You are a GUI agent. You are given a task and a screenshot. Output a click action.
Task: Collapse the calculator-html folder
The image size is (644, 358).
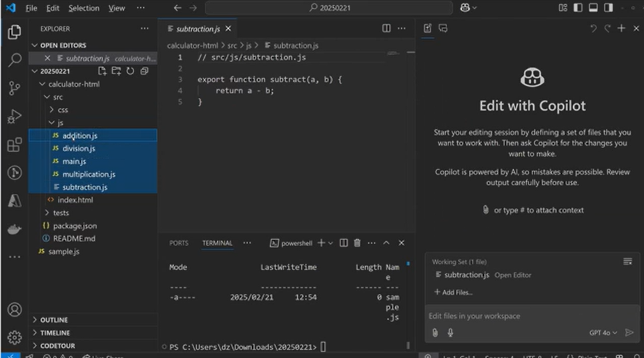coord(42,84)
